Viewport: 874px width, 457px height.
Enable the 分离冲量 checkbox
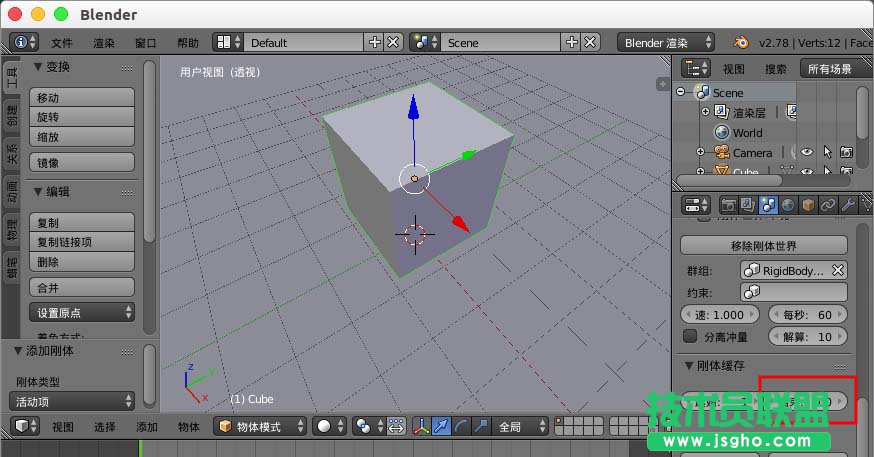coord(689,337)
